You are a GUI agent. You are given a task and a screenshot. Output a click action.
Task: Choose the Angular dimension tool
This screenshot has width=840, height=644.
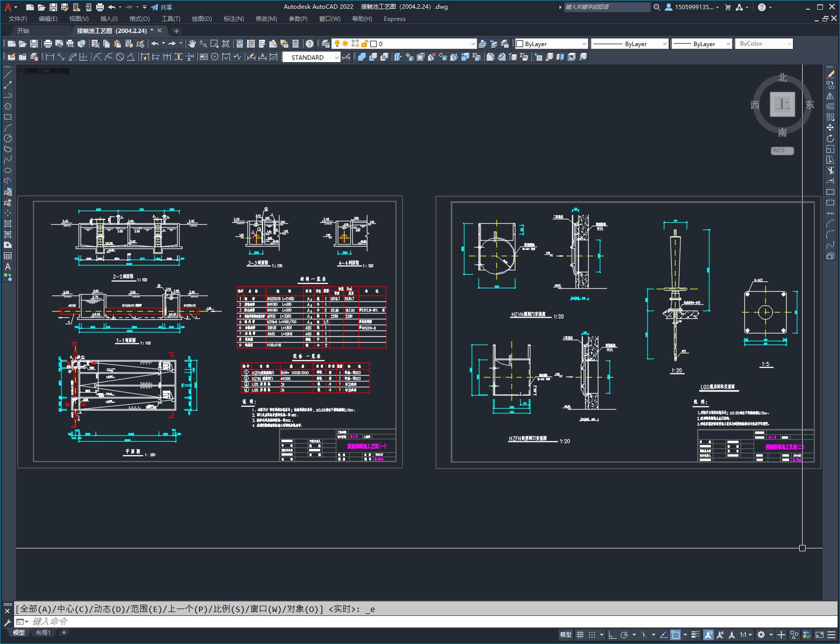tap(131, 57)
